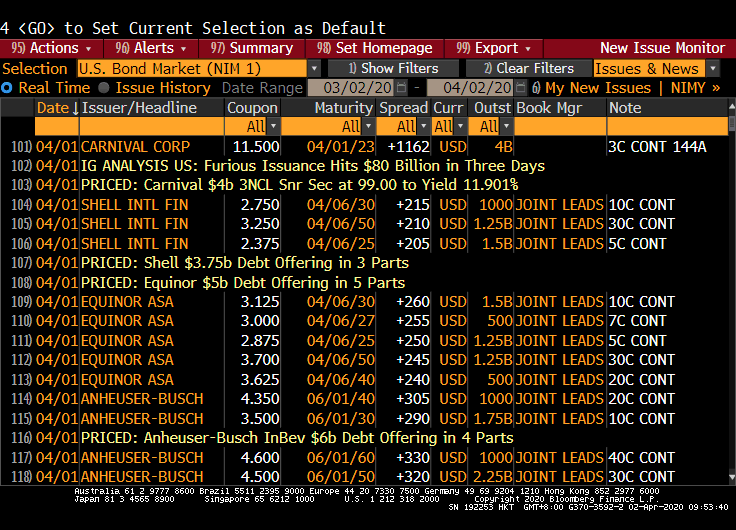Click the Issuer/Headline filter field
Viewport: 736px width, 530px height.
(152, 127)
